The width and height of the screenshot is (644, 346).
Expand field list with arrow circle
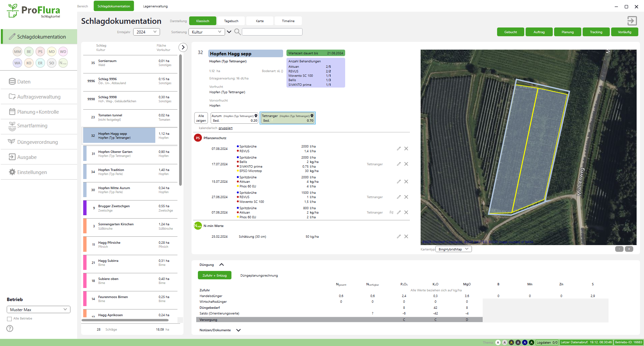(183, 47)
